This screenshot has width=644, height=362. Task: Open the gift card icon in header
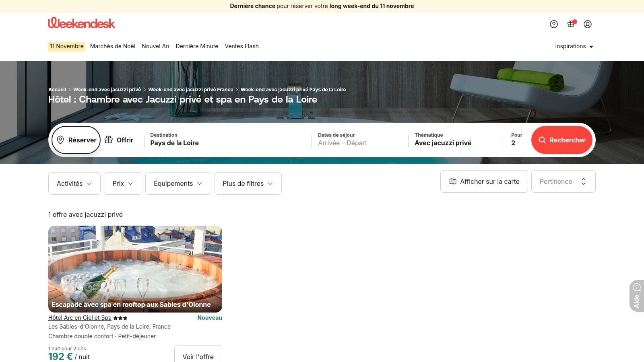571,24
